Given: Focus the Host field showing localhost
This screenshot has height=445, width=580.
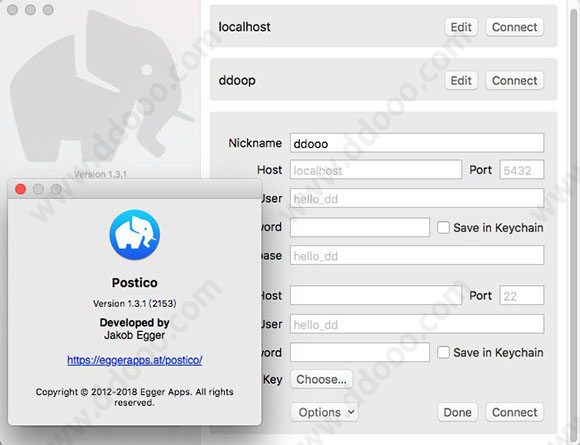Looking at the screenshot, I should (376, 170).
